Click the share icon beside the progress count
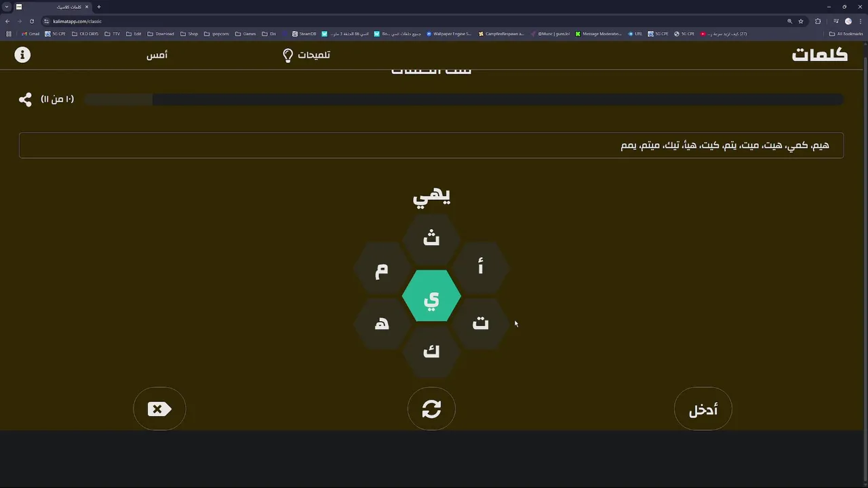868x488 pixels. click(x=25, y=100)
